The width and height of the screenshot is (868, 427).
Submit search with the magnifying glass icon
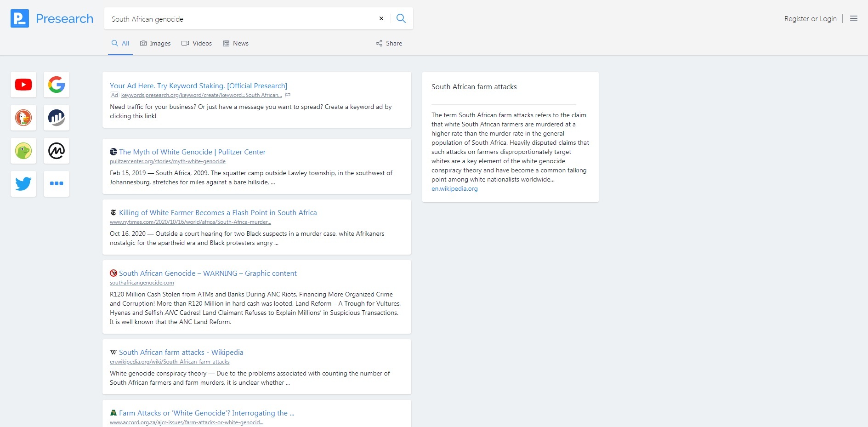[x=401, y=18]
